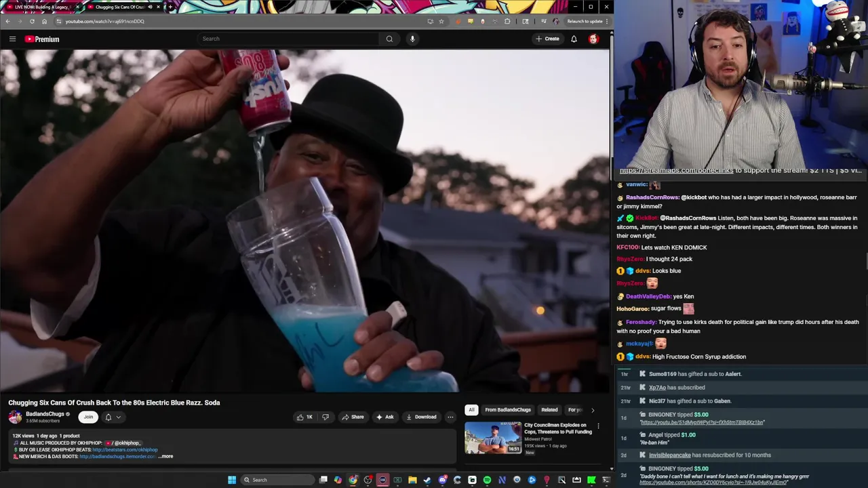Click the Crush chugging video player
868x488 pixels.
[304, 221]
